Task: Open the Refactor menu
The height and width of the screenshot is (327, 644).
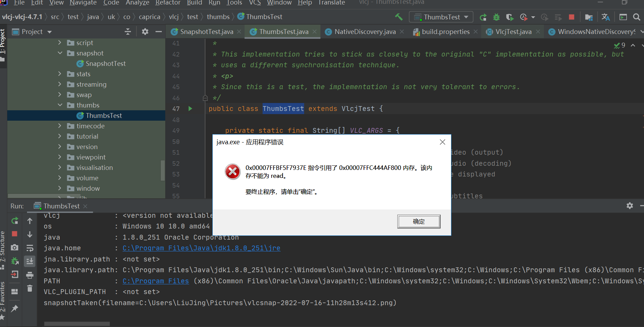Action: (x=168, y=3)
